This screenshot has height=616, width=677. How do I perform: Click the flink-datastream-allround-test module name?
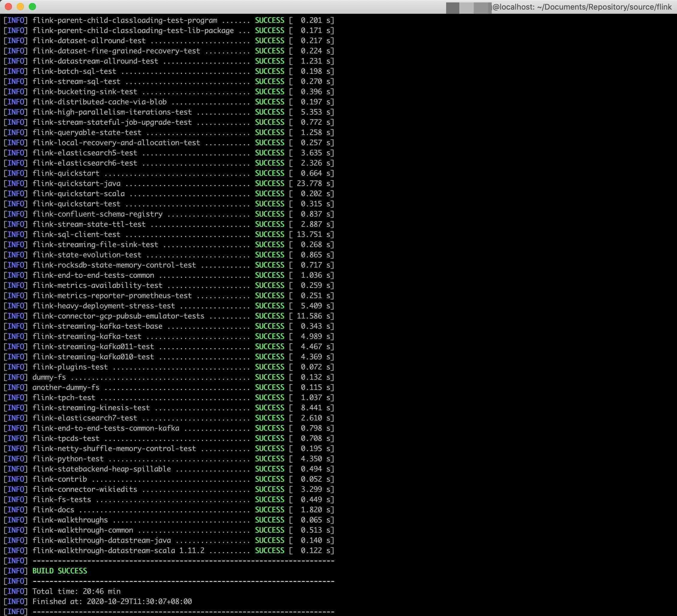pyautogui.click(x=95, y=61)
